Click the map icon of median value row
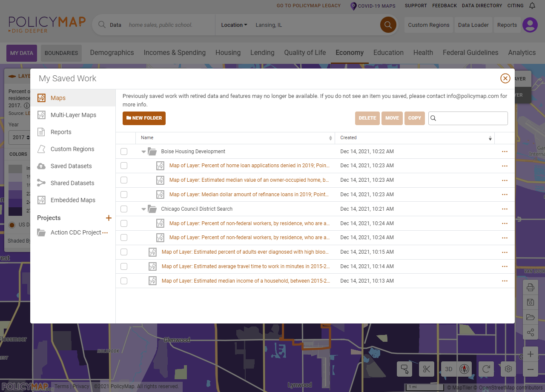The height and width of the screenshot is (392, 545). tap(160, 180)
